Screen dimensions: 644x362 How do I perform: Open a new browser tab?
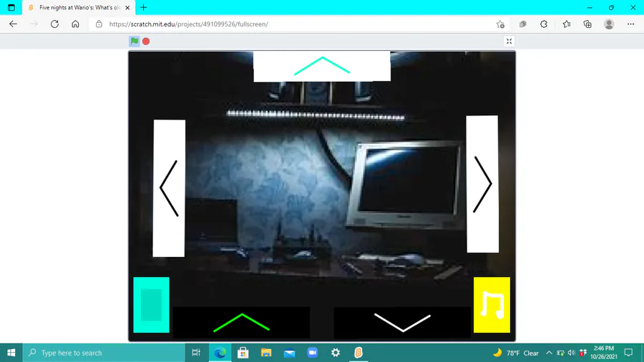pyautogui.click(x=143, y=7)
